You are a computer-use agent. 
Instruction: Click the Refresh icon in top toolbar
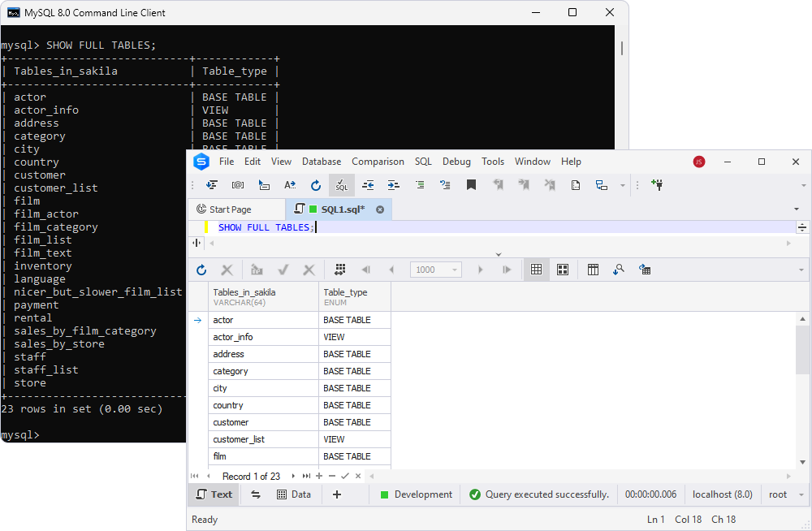[316, 185]
